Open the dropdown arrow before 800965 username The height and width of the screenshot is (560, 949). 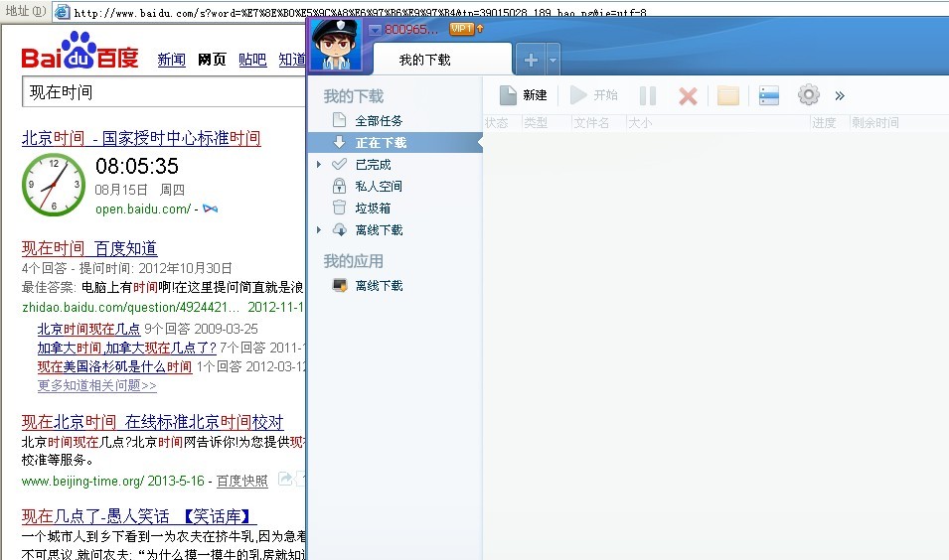point(376,29)
